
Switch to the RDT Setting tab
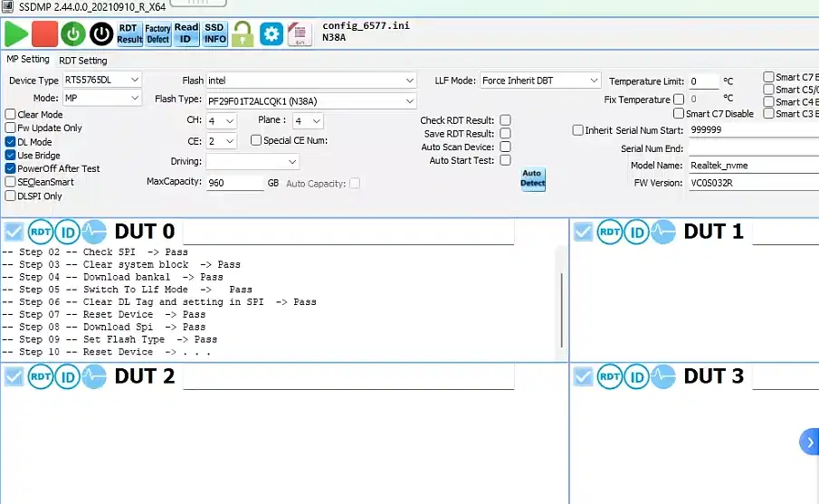(x=83, y=60)
